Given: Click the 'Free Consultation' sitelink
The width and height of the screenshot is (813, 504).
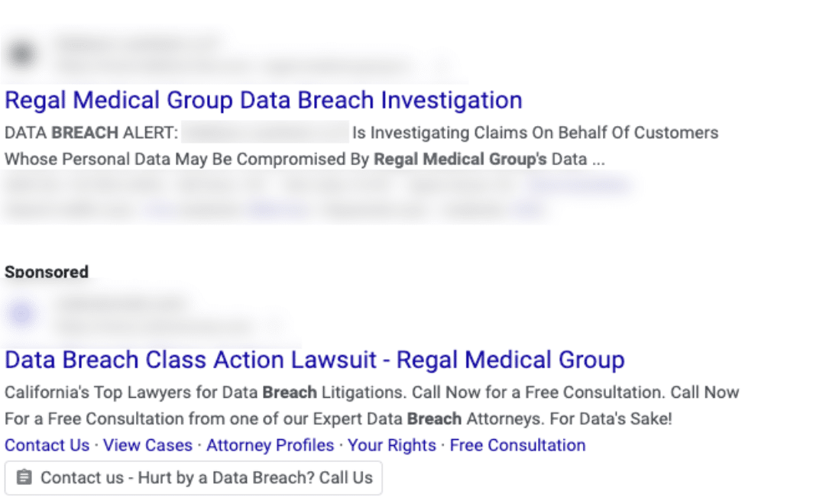Looking at the screenshot, I should [518, 445].
